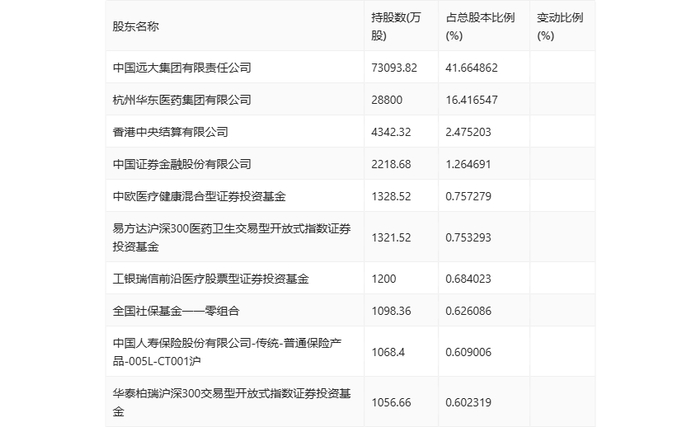Select 中国证券金融股份有限公司 shareholder name
The height and width of the screenshot is (427, 700).
point(182,164)
